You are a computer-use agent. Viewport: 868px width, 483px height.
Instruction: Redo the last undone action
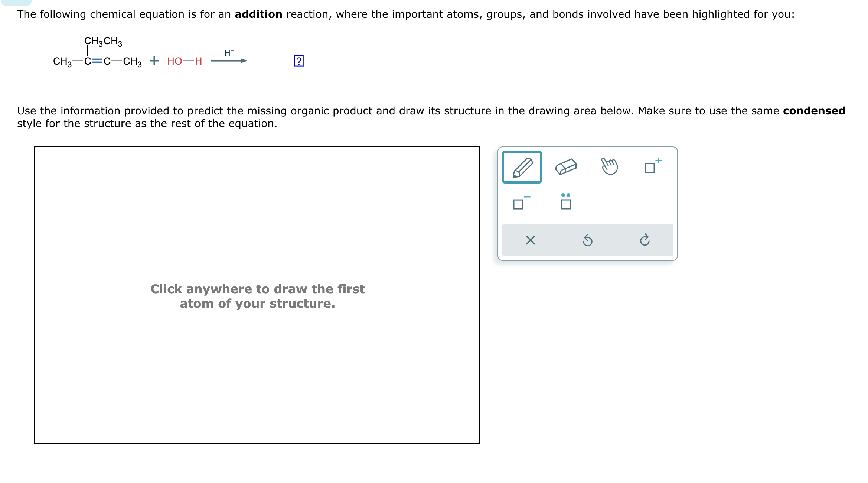(645, 240)
